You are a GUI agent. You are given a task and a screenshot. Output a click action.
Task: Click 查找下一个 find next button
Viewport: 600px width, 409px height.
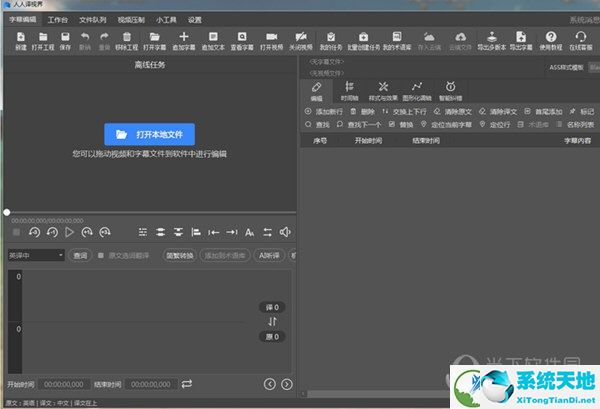point(359,125)
